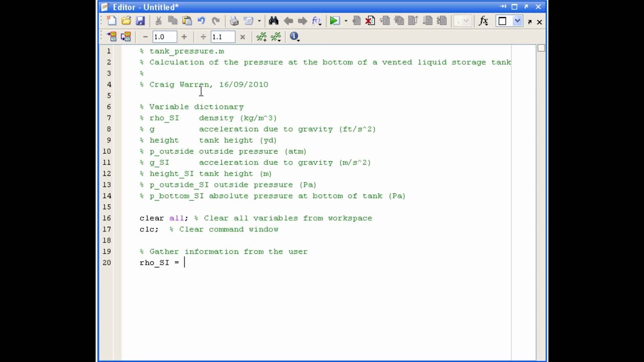Show functions list via f() icon
Image resolution: width=644 pixels, height=362 pixels.
pos(316,21)
